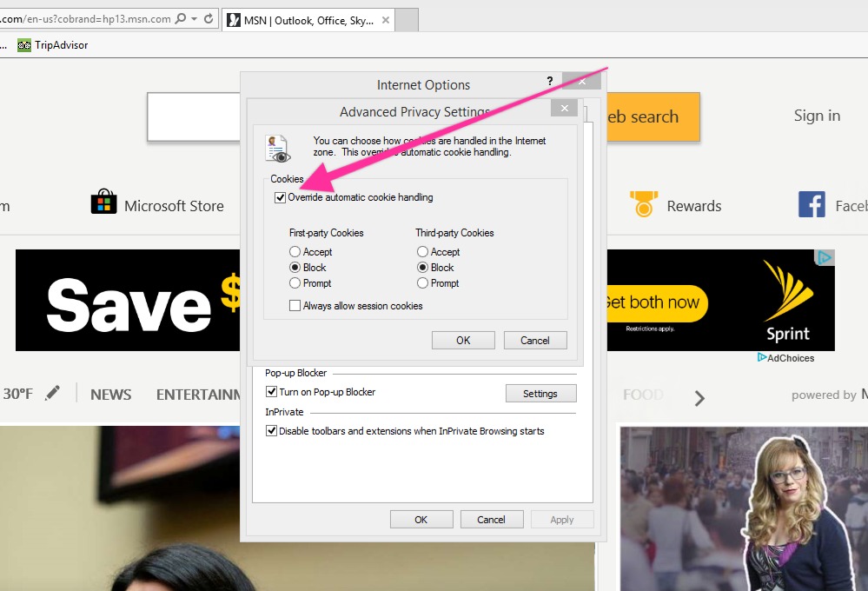Select Accept for Third-party Cookies

pos(422,252)
